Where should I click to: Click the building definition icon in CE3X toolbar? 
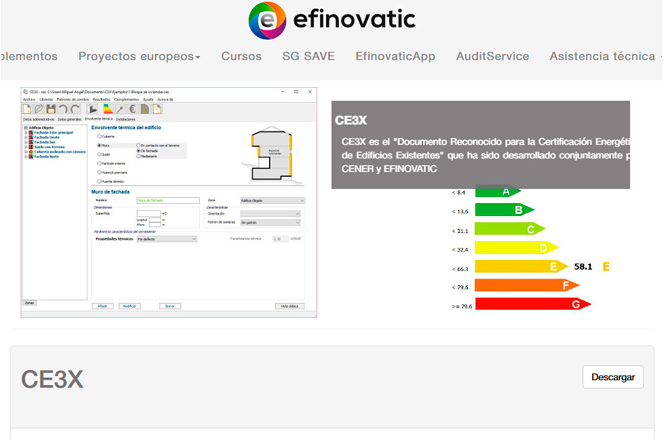(x=93, y=109)
